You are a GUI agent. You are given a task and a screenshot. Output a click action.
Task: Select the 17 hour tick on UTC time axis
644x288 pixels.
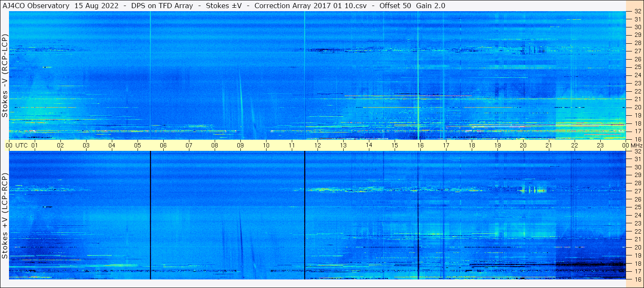[446, 145]
